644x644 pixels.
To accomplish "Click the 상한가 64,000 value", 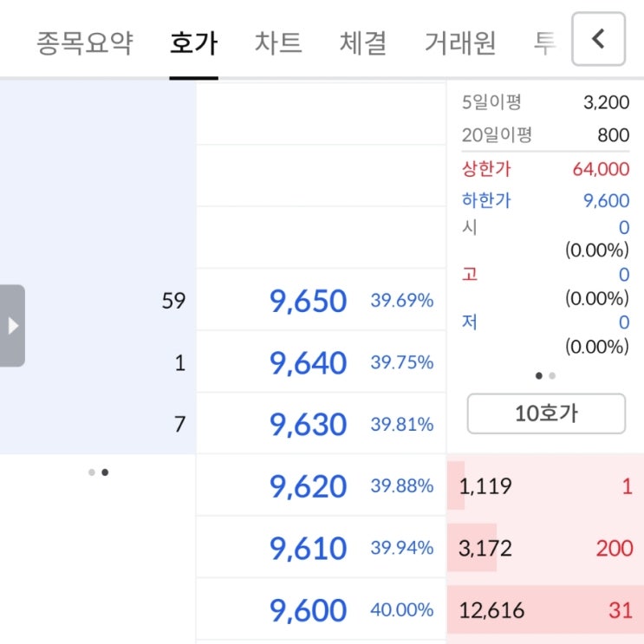I will click(x=600, y=169).
